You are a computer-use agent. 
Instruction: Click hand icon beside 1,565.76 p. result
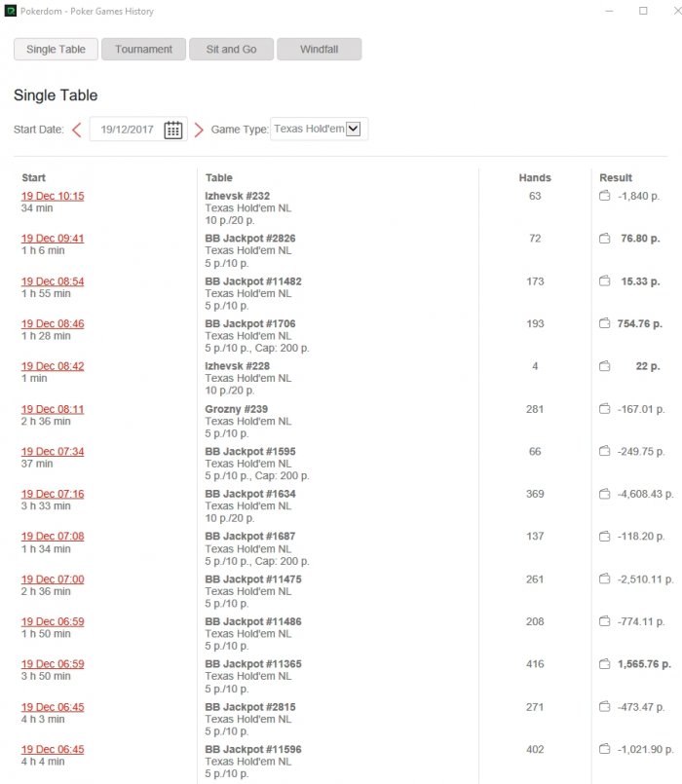pyautogui.click(x=604, y=664)
